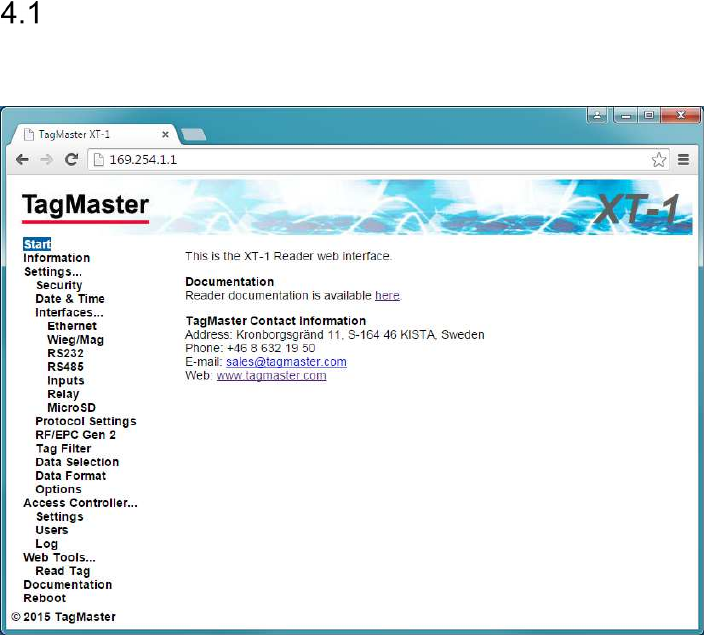Open Protocol Settings
Viewport: 704px width, 635px height.
coord(86,421)
